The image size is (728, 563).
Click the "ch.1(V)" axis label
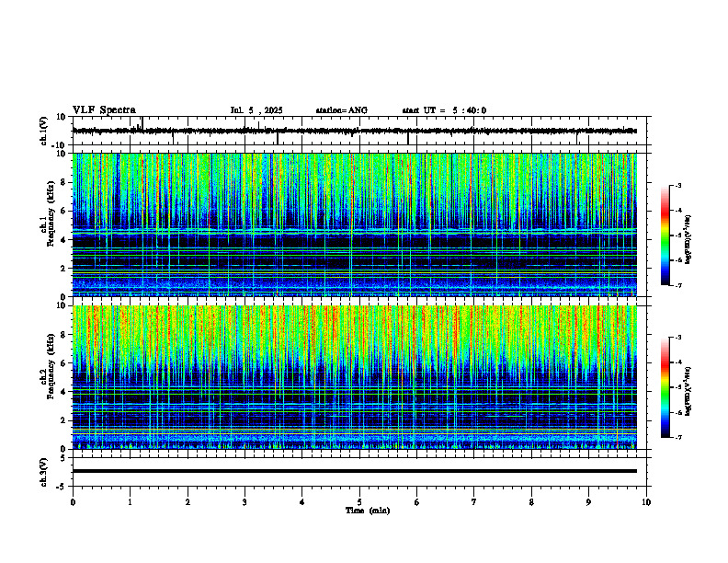44,131
